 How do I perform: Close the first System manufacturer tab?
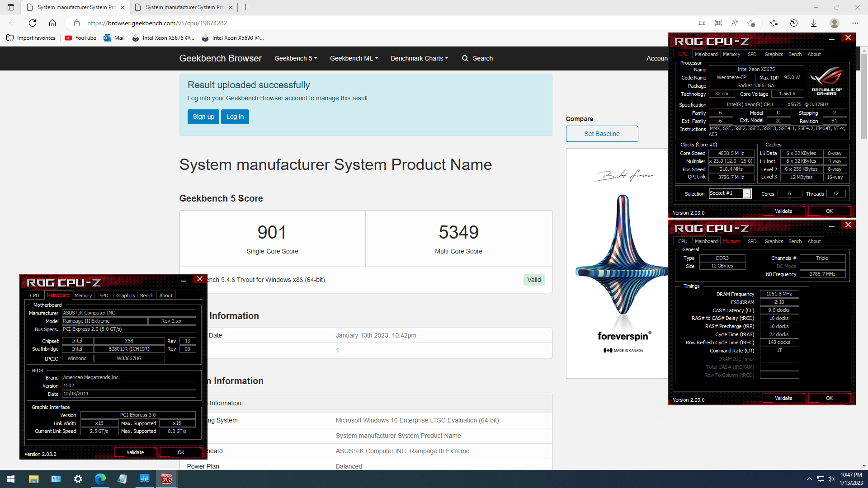123,7
